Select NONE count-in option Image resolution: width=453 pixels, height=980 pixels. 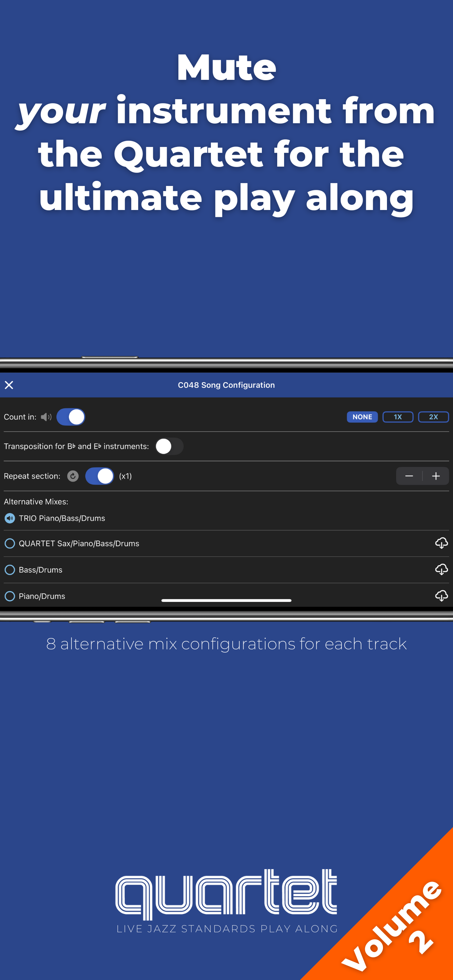tap(362, 417)
